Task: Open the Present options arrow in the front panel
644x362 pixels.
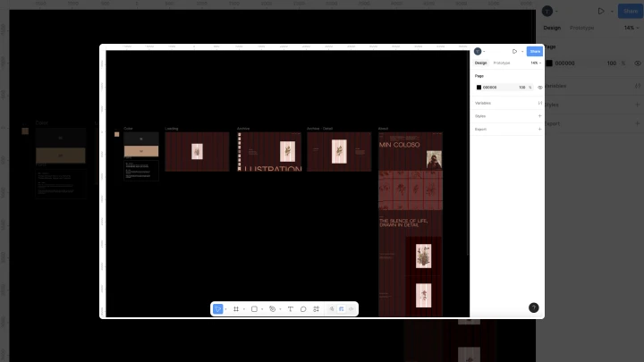Action: (522, 52)
